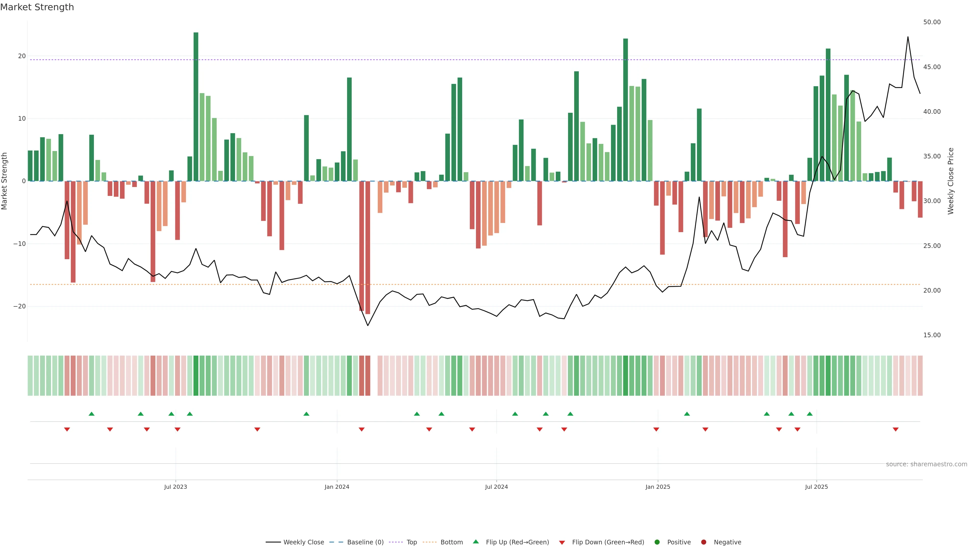Viewport: 980px width, 551px height.
Task: Click the 50.00 right axis tick label
Action: (932, 22)
